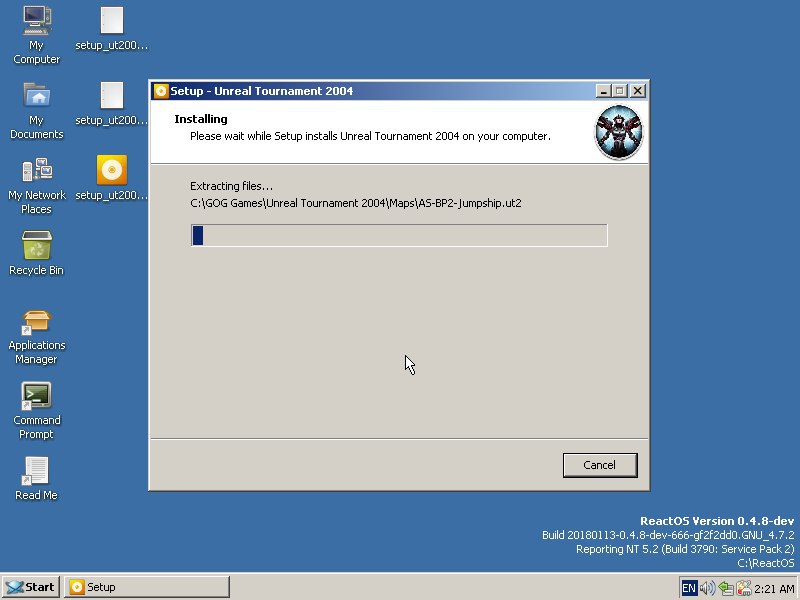Click the Setup taskbar button
The height and width of the screenshot is (600, 800).
click(147, 587)
